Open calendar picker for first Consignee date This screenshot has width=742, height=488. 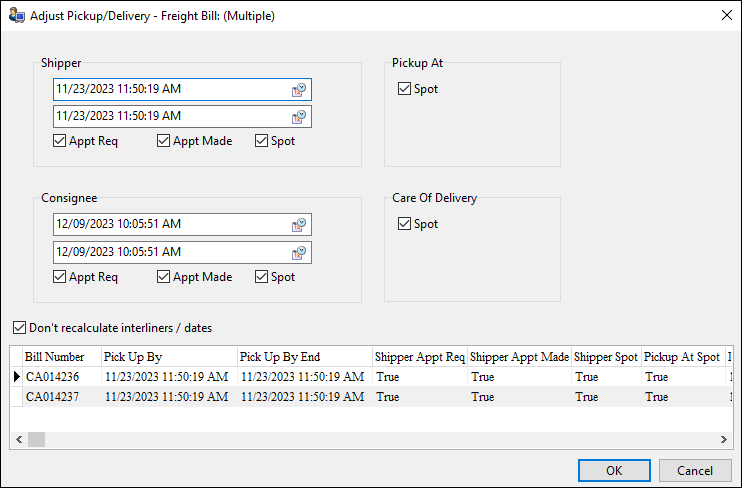tap(299, 225)
